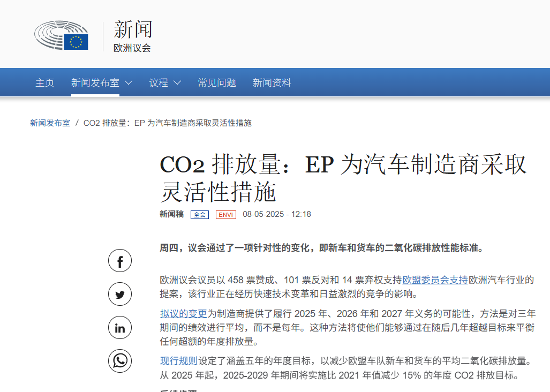
Task: Open the 现行规则 link
Action: tap(178, 361)
